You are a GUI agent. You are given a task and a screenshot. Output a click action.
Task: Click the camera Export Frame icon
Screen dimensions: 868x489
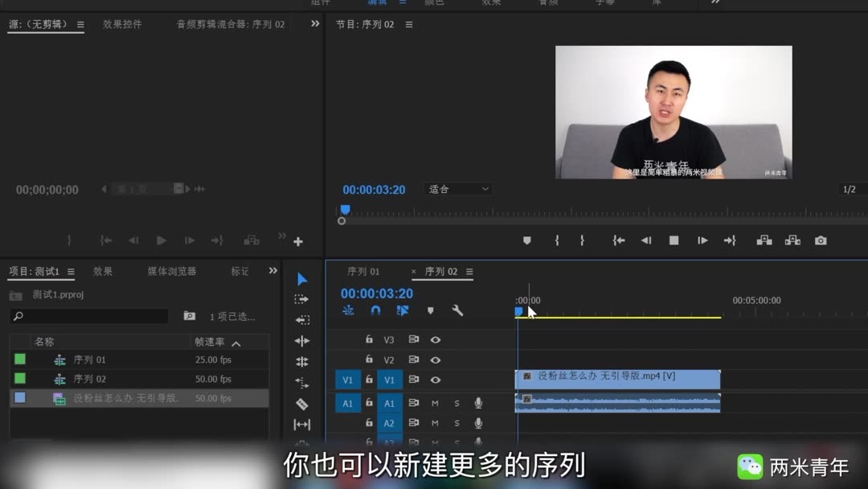[x=821, y=240]
